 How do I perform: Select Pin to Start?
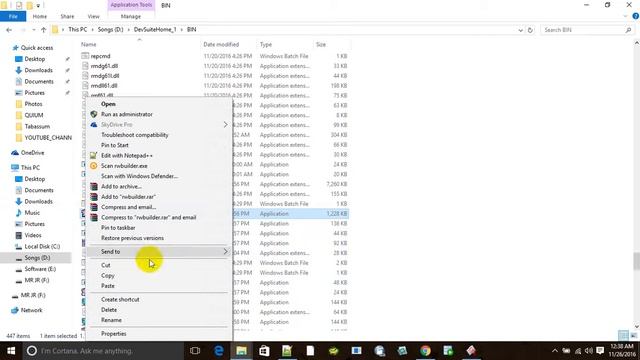[115, 145]
